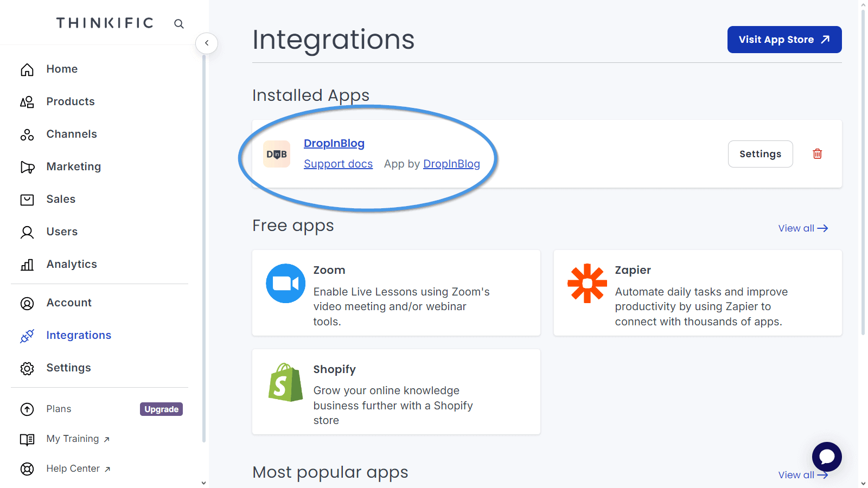
Task: Open Plans in the sidebar
Action: coord(59,409)
